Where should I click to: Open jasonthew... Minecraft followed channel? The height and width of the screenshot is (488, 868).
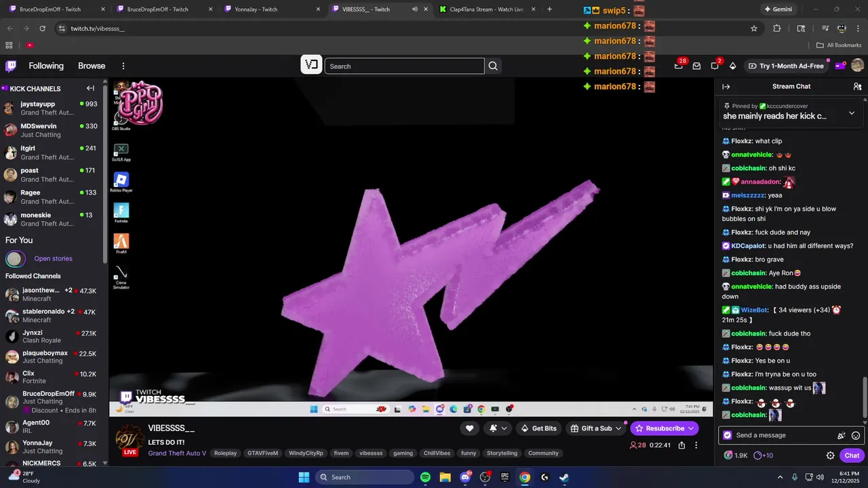(51, 294)
